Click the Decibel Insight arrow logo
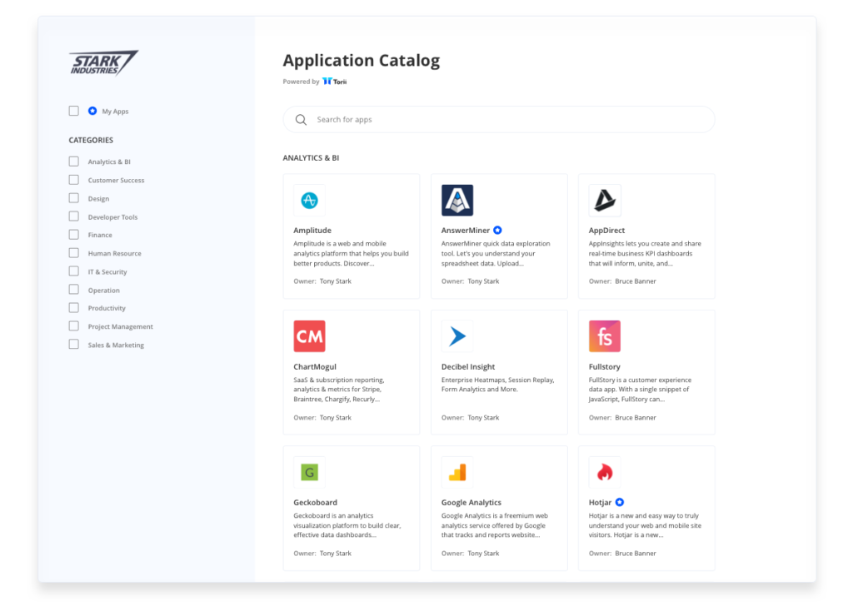The width and height of the screenshot is (853, 616). point(457,336)
